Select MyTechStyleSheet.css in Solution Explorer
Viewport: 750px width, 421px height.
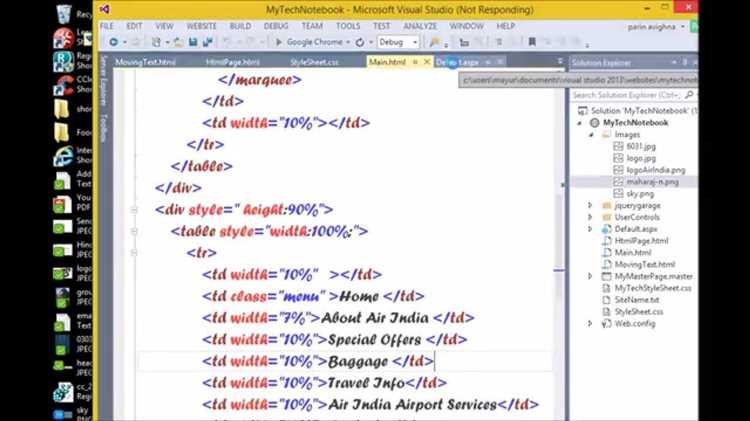(653, 288)
